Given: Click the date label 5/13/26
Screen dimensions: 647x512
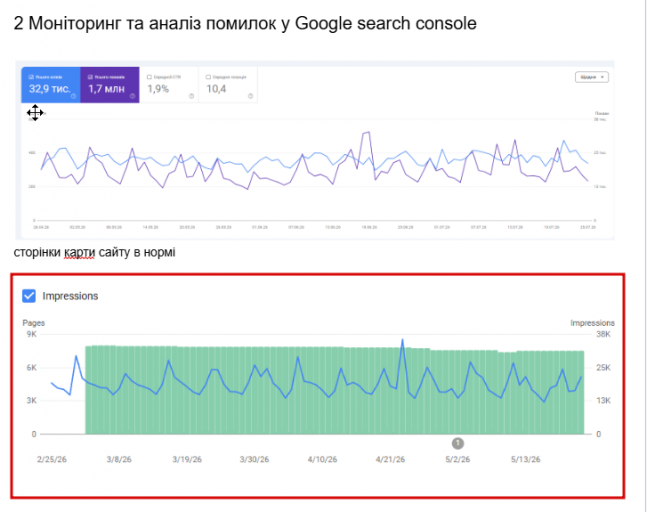Looking at the screenshot, I should [x=525, y=459].
